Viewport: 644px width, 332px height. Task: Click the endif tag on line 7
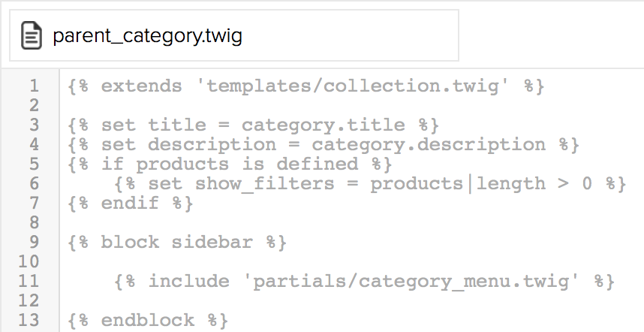[x=131, y=204]
